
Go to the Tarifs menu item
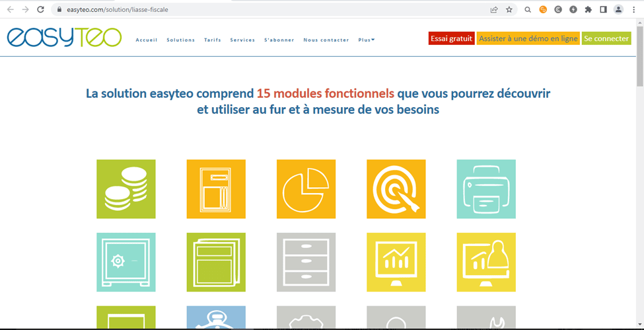[213, 40]
